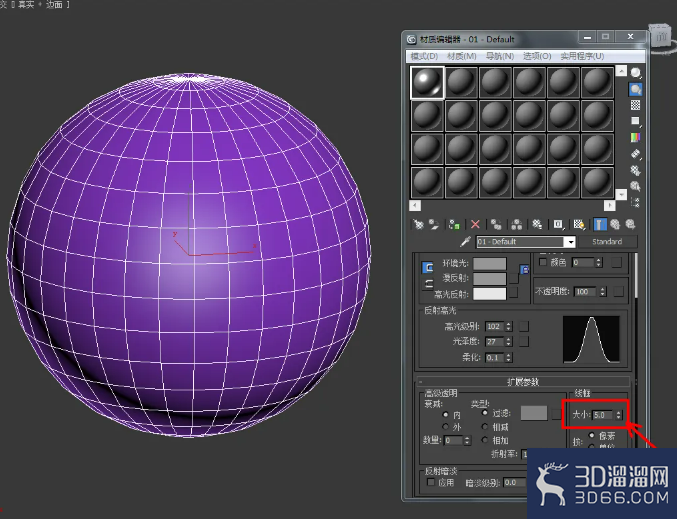Open the 漫反射 color swatch
Screen dimensions: 677x519
pyautogui.click(x=490, y=278)
